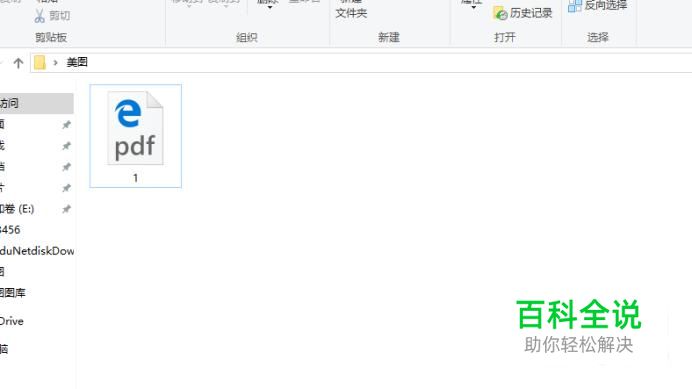This screenshot has width=692, height=389.
Task: Click the 文件夹 new folder button
Action: (351, 13)
